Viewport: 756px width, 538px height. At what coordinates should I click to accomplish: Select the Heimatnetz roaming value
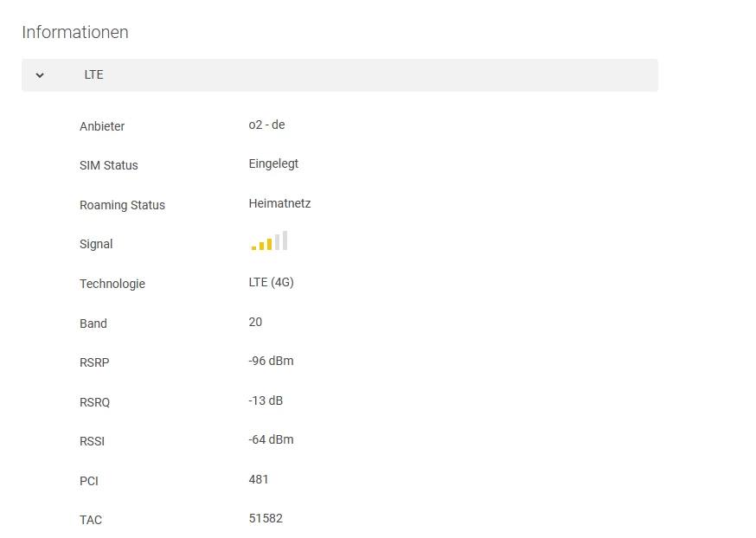pyautogui.click(x=279, y=203)
